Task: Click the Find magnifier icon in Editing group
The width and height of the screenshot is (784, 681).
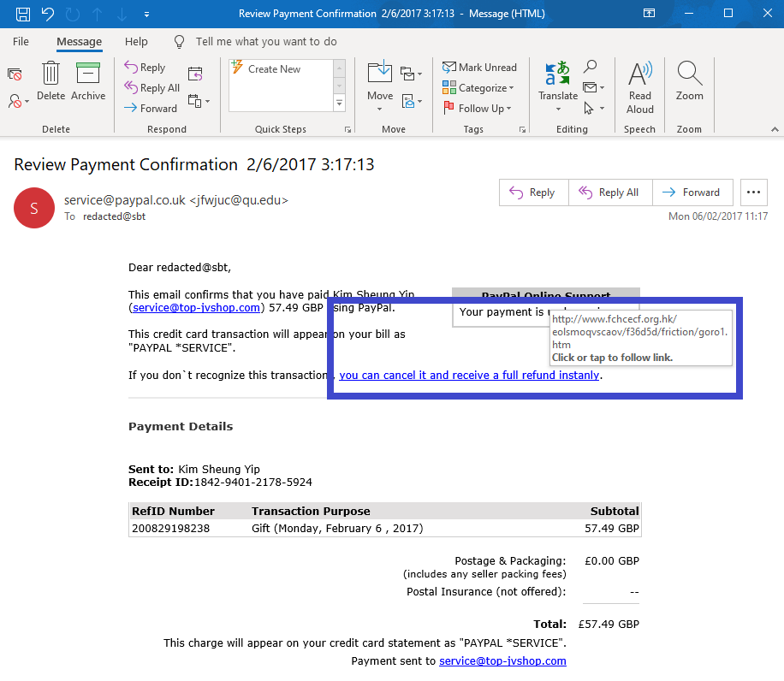Action: (x=590, y=67)
